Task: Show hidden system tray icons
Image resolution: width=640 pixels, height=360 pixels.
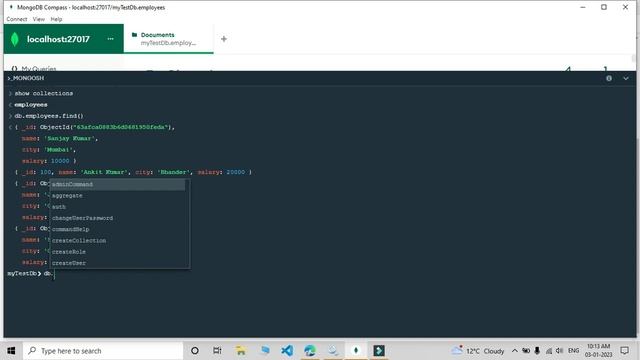Action: [515, 351]
